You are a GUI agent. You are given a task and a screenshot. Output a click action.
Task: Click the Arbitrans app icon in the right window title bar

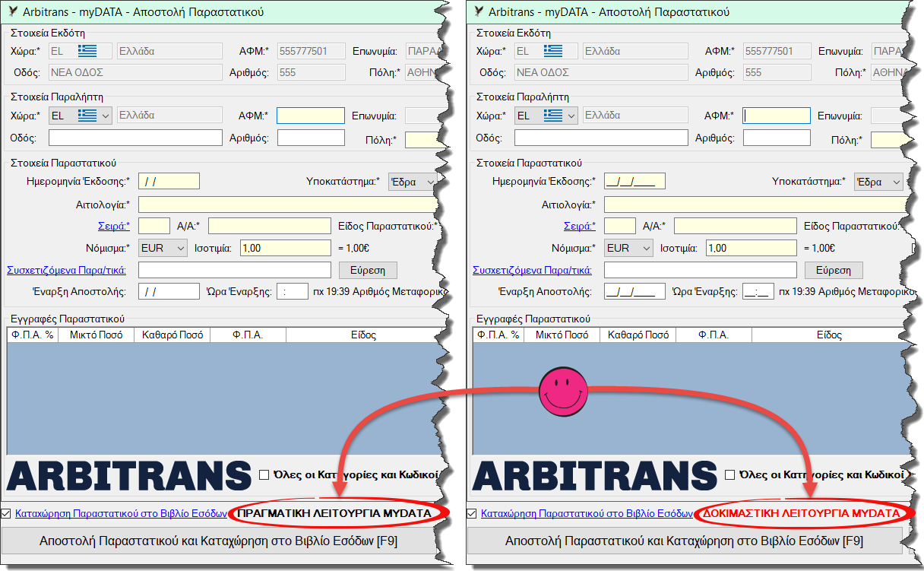479,11
